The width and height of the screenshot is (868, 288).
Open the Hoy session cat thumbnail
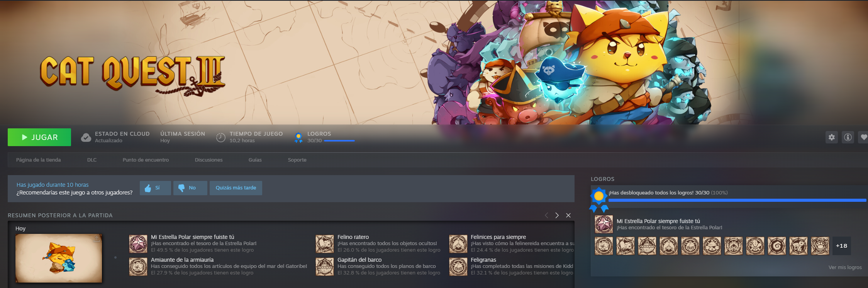click(59, 258)
